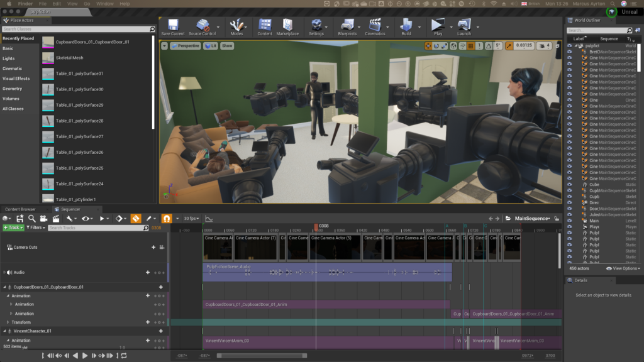
Task: Select the Lights category
Action: click(9, 58)
